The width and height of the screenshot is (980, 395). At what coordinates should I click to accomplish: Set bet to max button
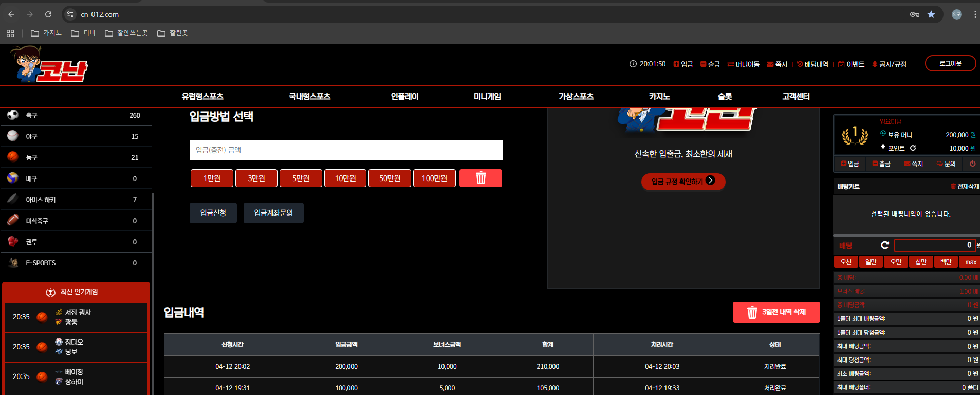(971, 262)
